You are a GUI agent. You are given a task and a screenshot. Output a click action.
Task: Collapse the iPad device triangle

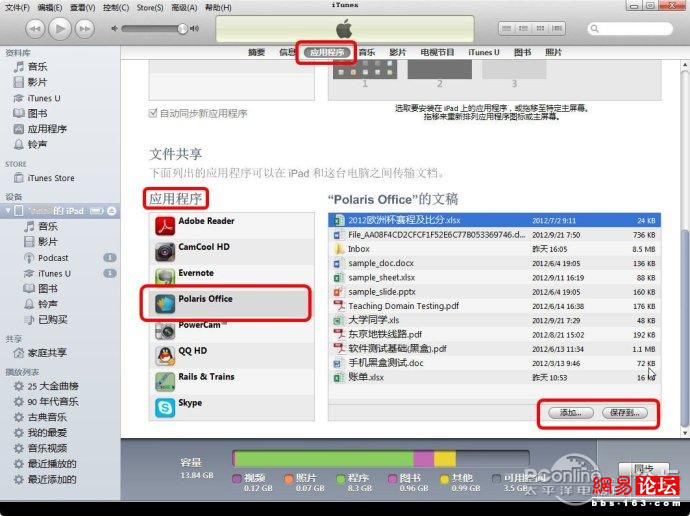click(7, 211)
